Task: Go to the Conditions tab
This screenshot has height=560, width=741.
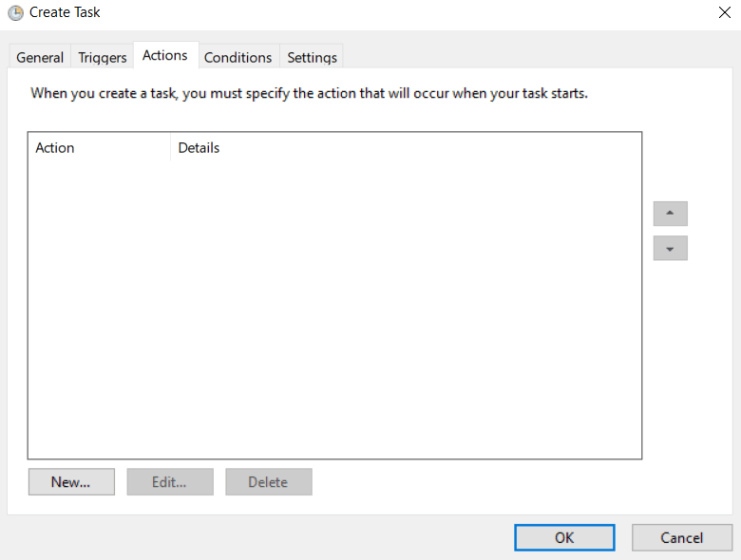Action: [x=237, y=58]
